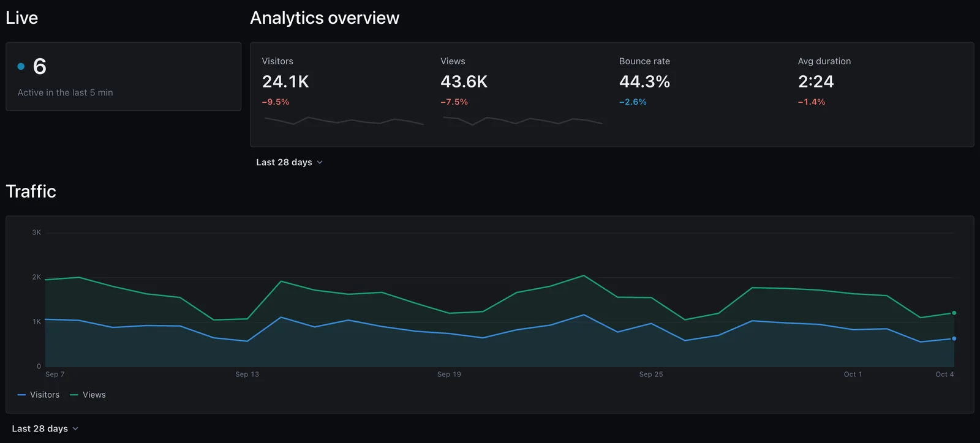This screenshot has width=980, height=443.
Task: Open the Last 28 days dropdown below Traffic chart
Action: pyautogui.click(x=45, y=428)
